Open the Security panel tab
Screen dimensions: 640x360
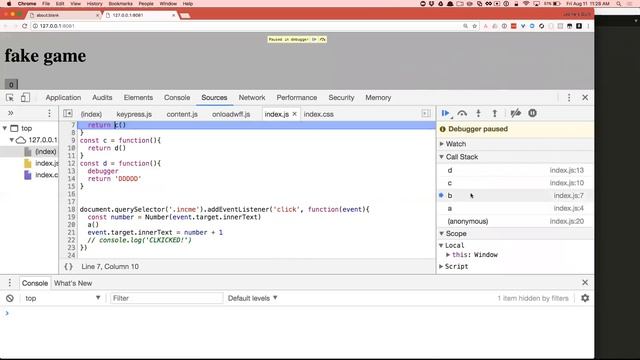pos(341,98)
